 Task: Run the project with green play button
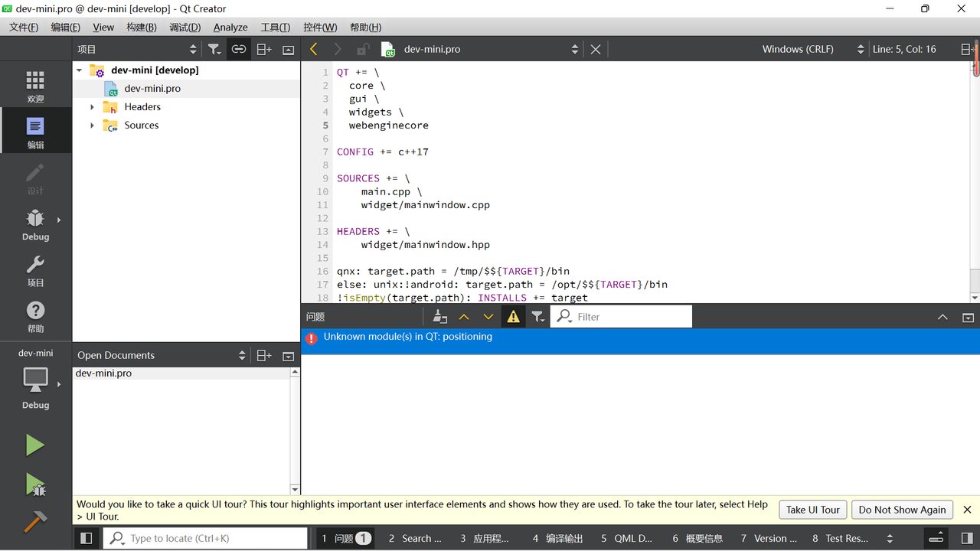point(35,445)
